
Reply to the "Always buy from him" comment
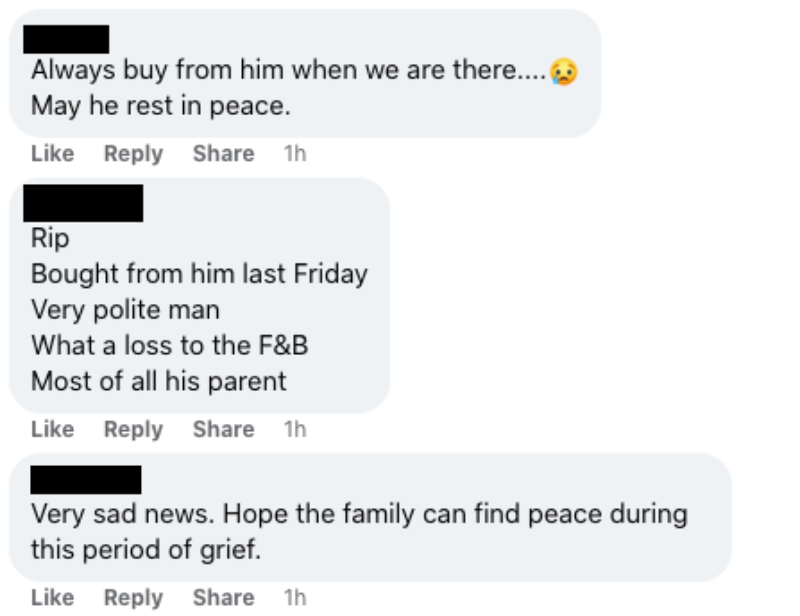(133, 154)
